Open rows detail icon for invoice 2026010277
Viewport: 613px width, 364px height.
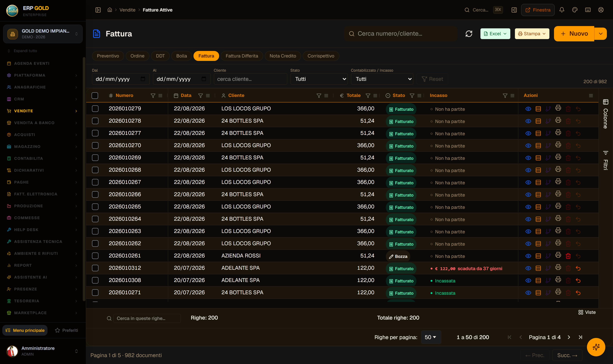point(538,133)
